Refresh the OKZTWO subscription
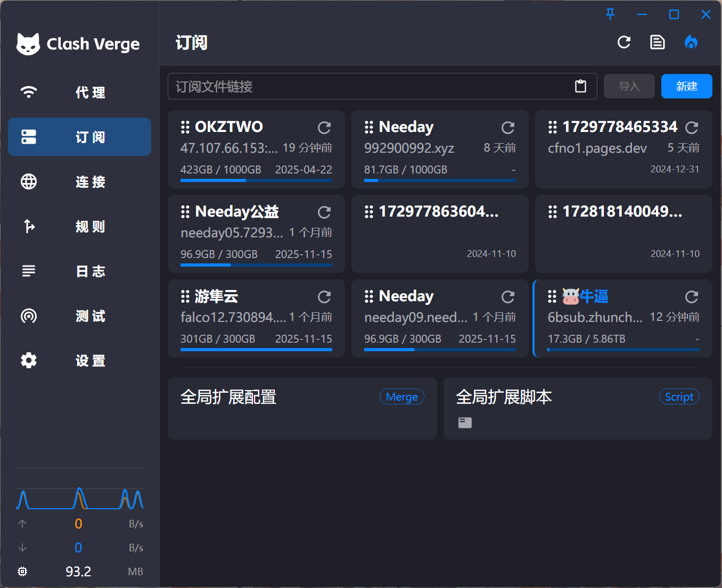The height and width of the screenshot is (588, 722). pos(324,127)
